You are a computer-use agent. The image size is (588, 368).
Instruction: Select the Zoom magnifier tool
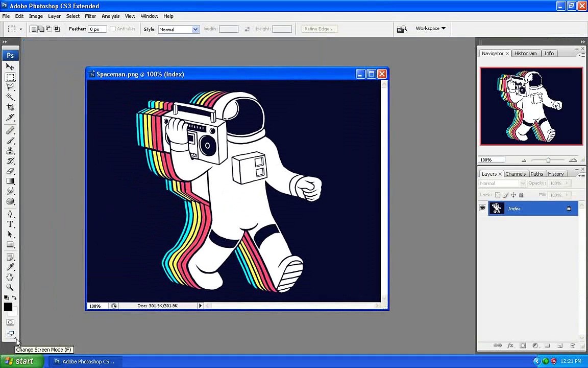click(x=10, y=287)
